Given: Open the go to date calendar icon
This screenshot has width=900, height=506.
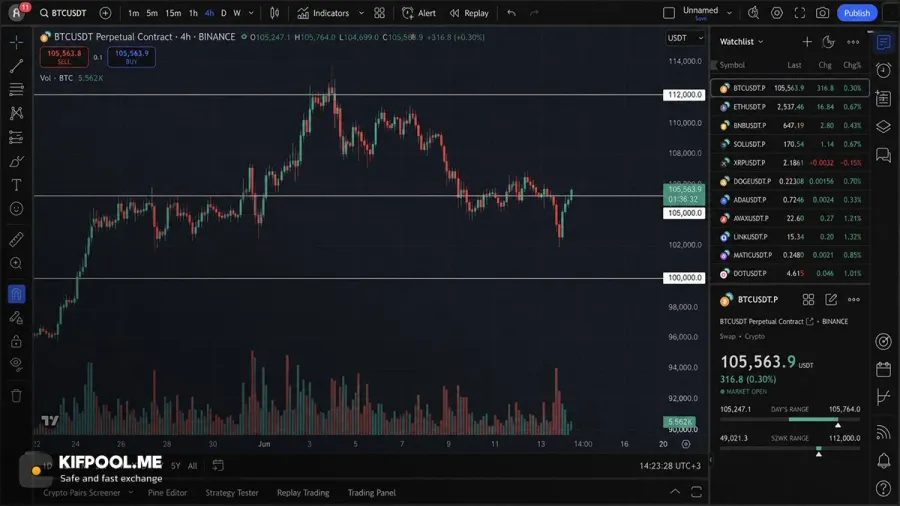Looking at the screenshot, I should 218,465.
